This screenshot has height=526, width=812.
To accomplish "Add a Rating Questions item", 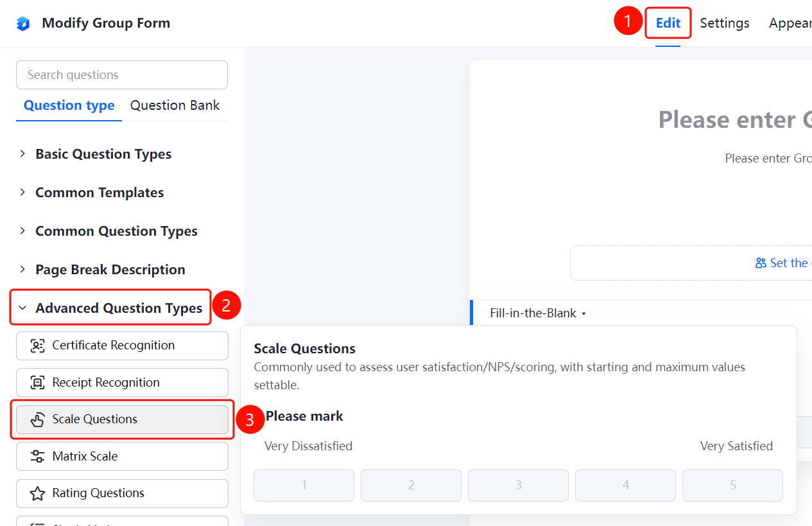I will click(122, 493).
